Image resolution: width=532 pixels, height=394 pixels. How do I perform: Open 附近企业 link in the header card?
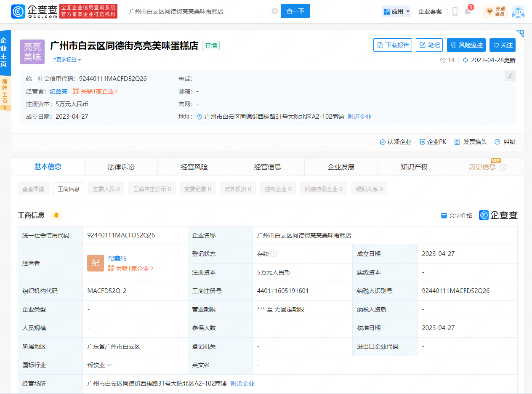(x=360, y=117)
